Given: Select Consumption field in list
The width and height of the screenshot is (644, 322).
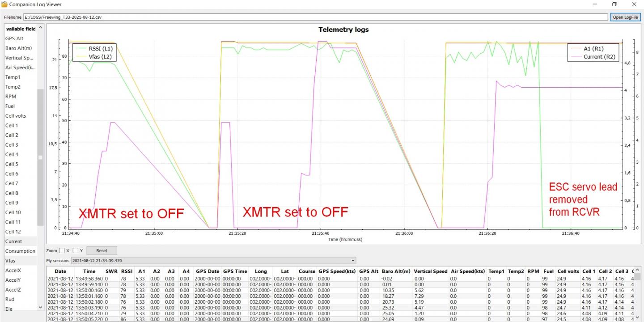Looking at the screenshot, I should [x=21, y=251].
